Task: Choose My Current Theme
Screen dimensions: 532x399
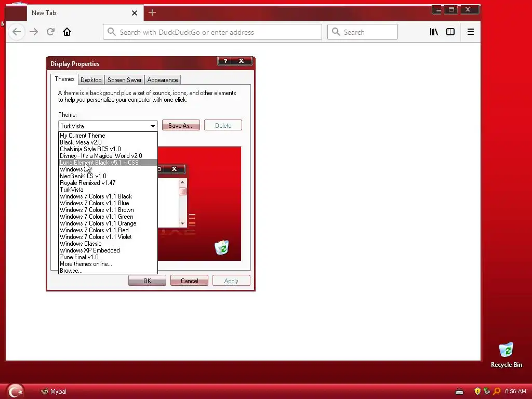Action: 108,136
